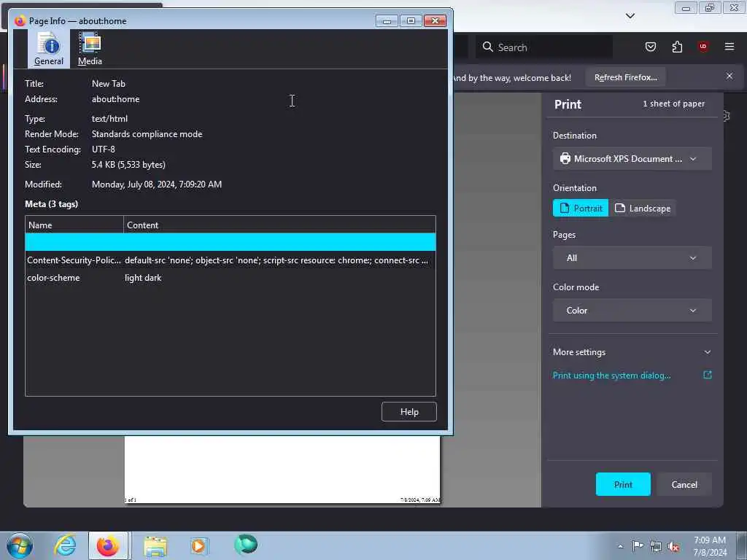Click the green round taskbar app icon
Screen dimensions: 747x560
click(245, 545)
